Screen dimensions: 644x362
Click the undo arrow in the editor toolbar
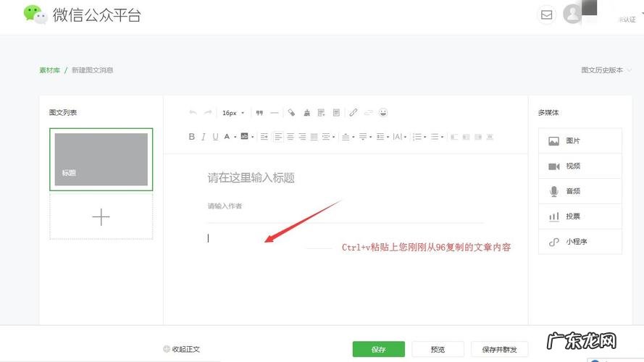pyautogui.click(x=193, y=112)
